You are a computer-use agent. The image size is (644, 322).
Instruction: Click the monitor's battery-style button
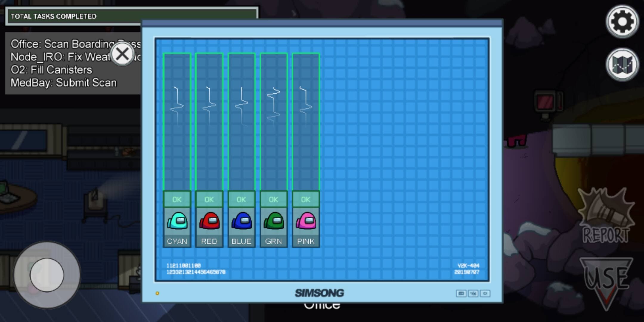[x=461, y=294]
